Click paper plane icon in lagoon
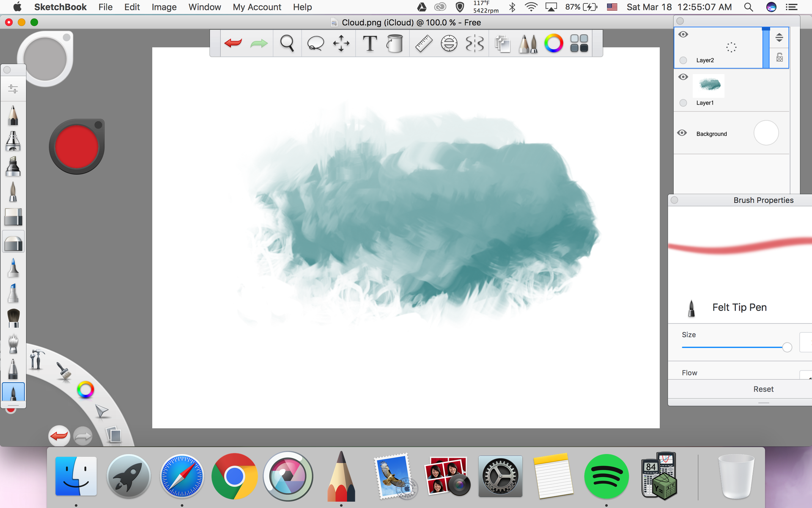 (101, 411)
